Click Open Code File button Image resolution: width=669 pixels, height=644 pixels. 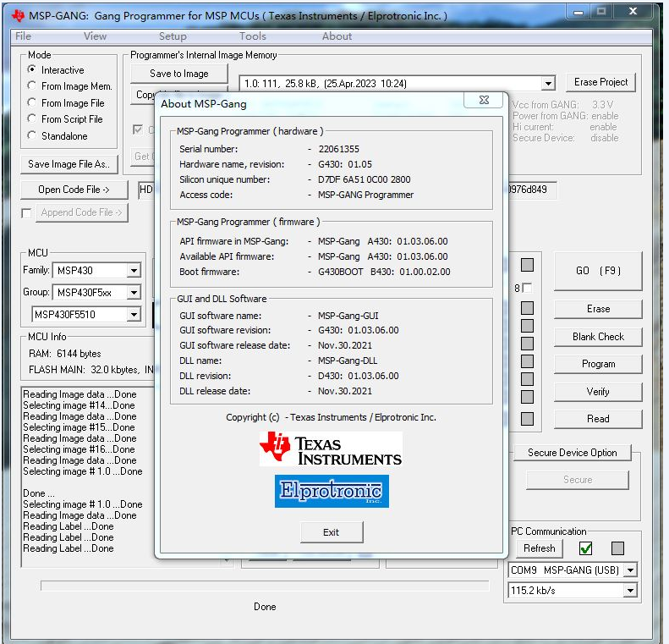[74, 190]
